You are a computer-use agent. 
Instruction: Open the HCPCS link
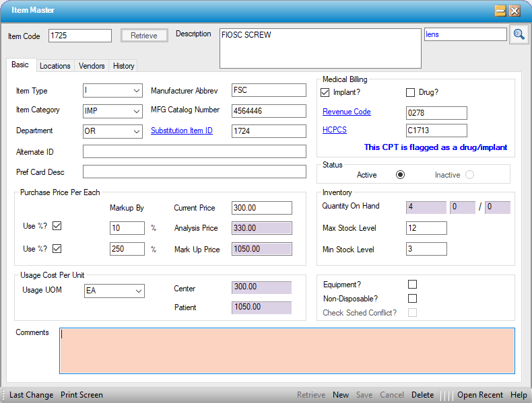335,130
